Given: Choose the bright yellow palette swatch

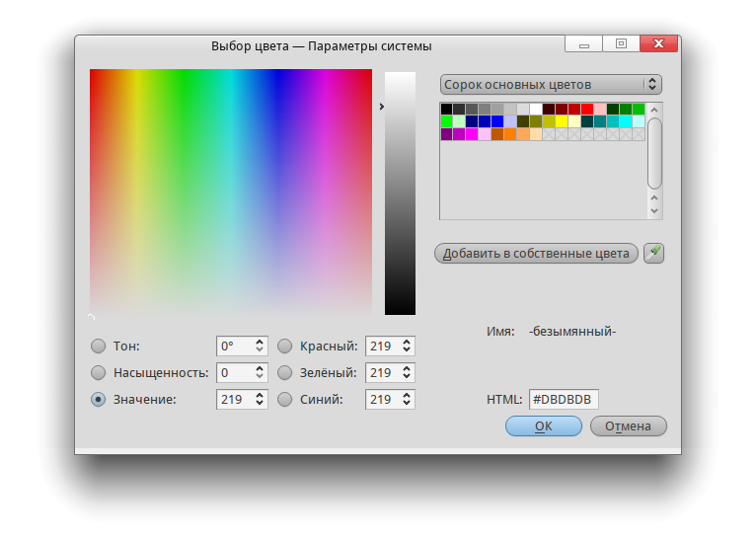Looking at the screenshot, I should click(562, 121).
